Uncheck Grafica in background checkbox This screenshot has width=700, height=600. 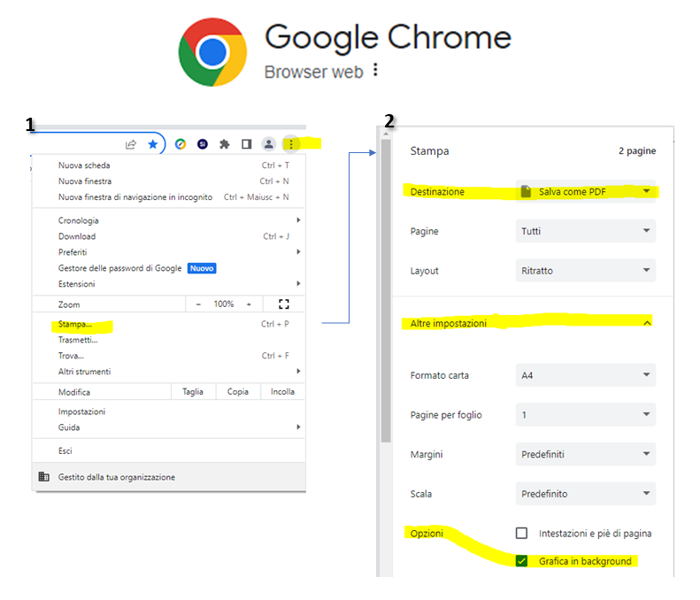pyautogui.click(x=521, y=561)
